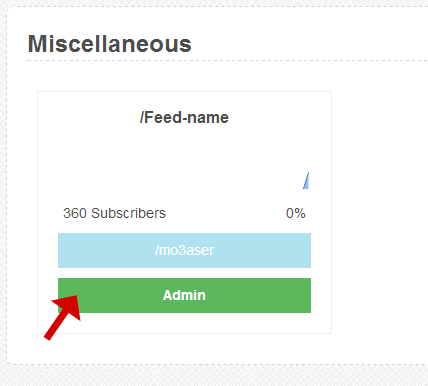Click gap between /mo3aser and Admin buttons
Viewport: 428px width, 386px height.
point(184,273)
